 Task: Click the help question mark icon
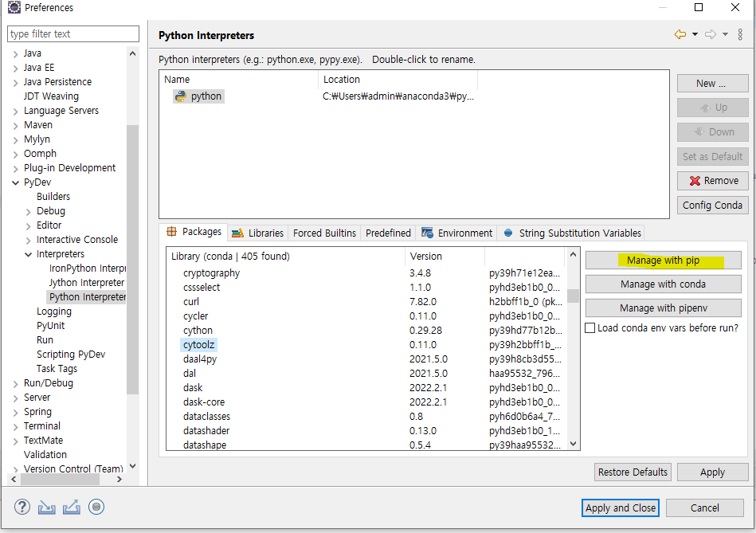[x=22, y=507]
